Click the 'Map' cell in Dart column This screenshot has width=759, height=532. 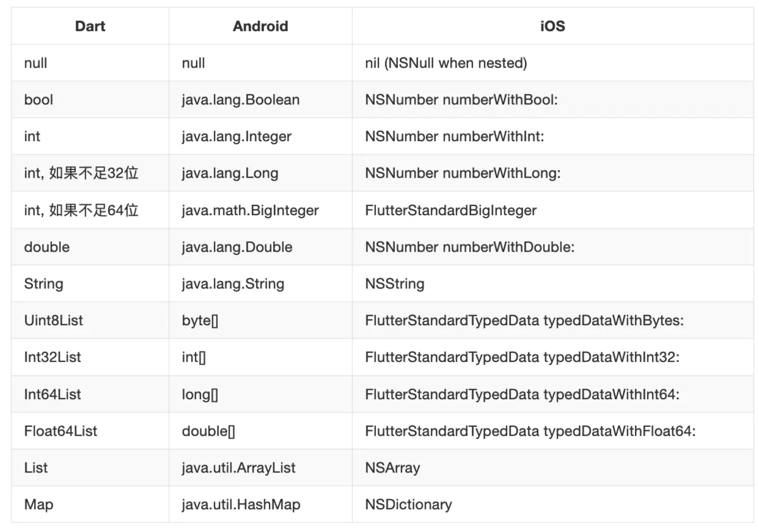(x=90, y=504)
